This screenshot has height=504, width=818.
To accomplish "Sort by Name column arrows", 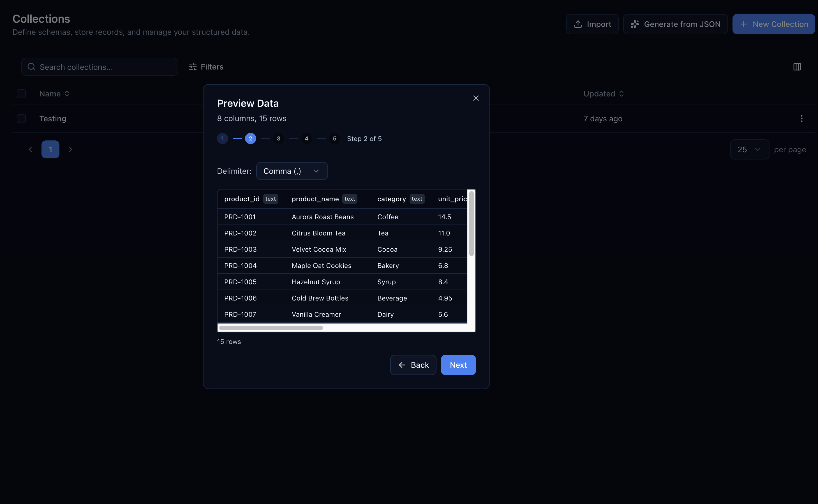I will click(x=67, y=94).
